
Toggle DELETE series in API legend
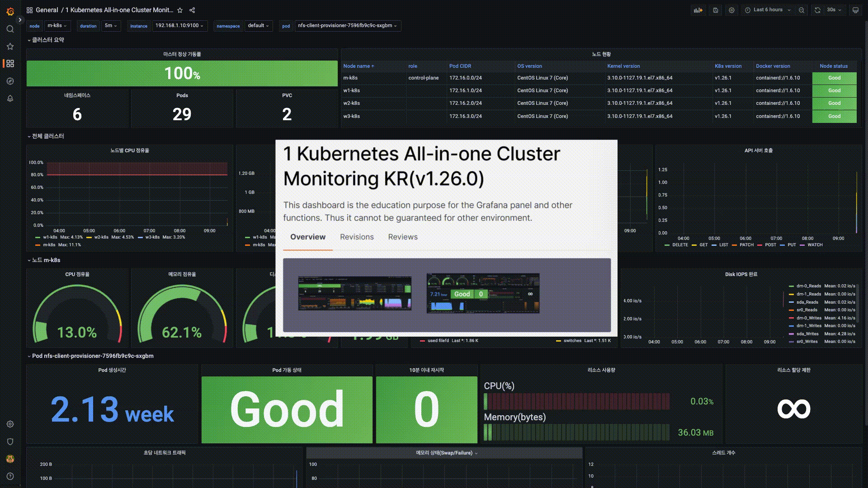pyautogui.click(x=679, y=245)
